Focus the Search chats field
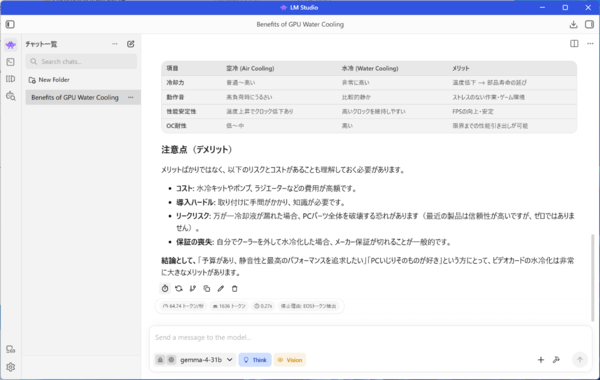 point(81,62)
